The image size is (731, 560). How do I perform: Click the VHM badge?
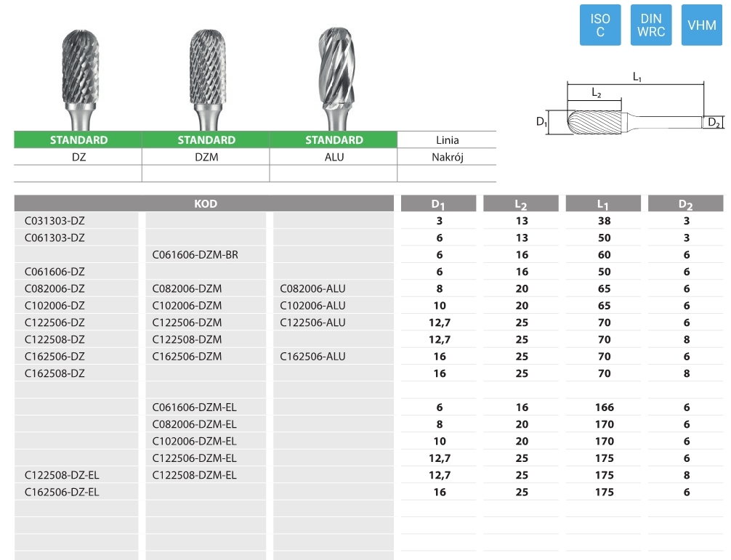pos(702,25)
